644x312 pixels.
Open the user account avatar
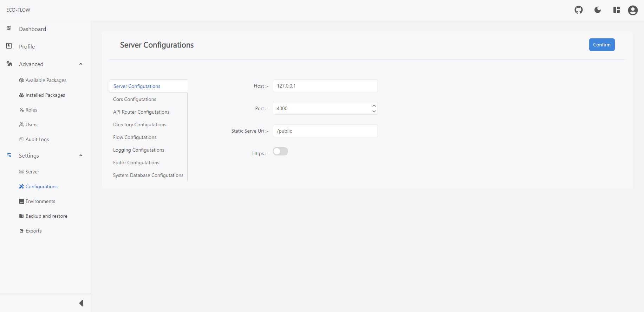pyautogui.click(x=633, y=10)
